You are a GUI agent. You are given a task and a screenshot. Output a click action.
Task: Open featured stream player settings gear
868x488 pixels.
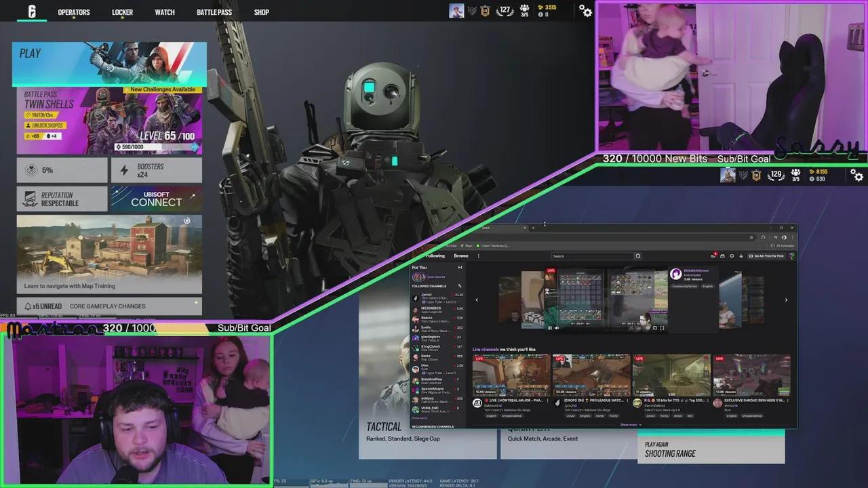point(648,328)
